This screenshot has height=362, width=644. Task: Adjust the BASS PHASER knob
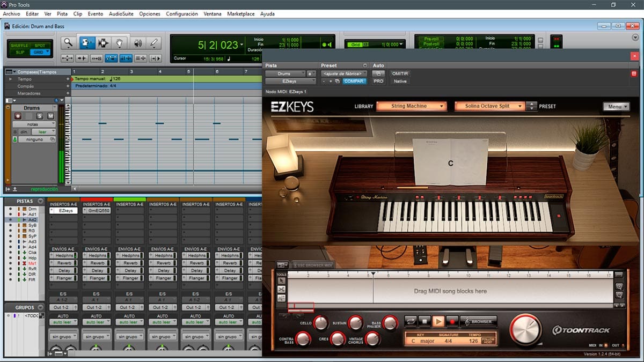click(390, 323)
